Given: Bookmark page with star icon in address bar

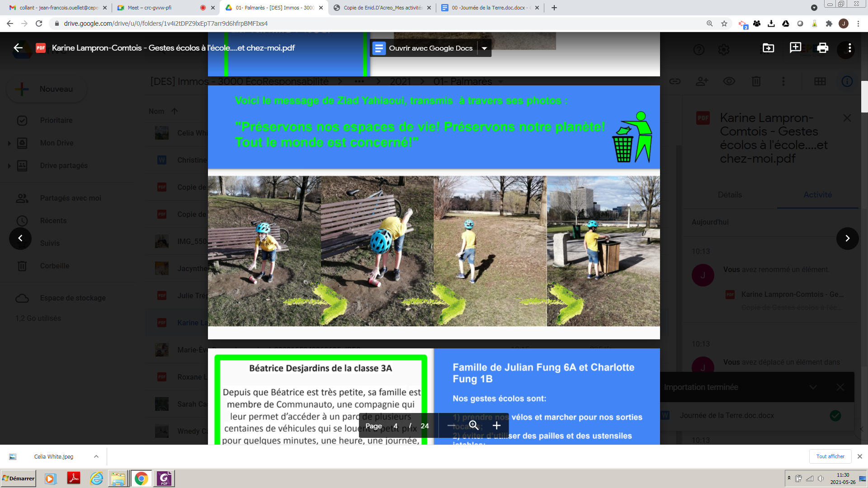Looking at the screenshot, I should (724, 23).
